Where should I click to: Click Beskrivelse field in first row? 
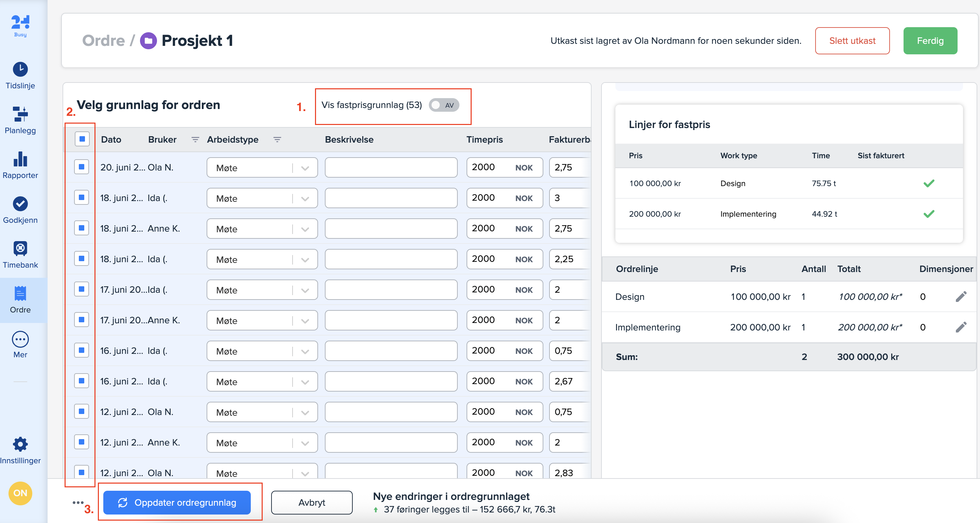tap(391, 167)
